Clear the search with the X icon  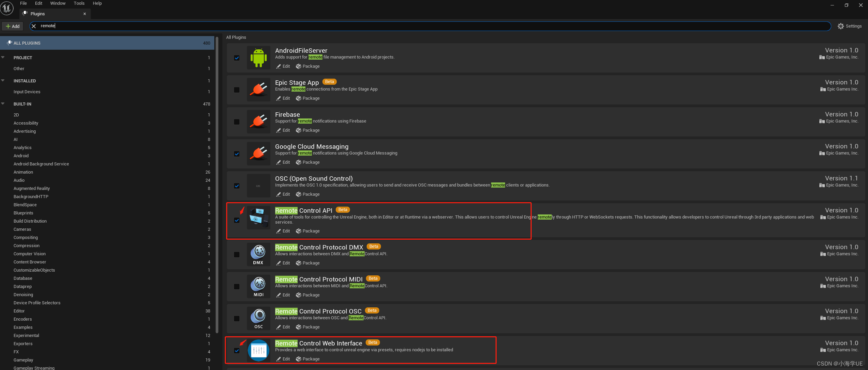34,26
